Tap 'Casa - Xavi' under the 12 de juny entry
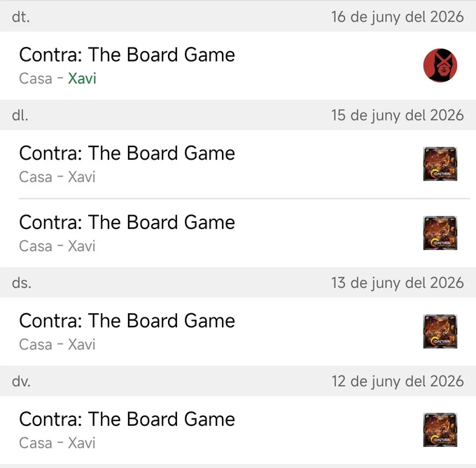Image resolution: width=476 pixels, height=468 pixels. coord(57,443)
